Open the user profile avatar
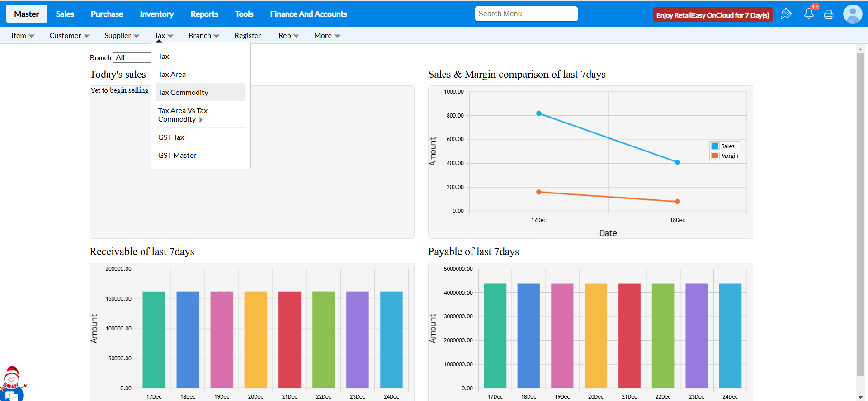The width and height of the screenshot is (868, 401). [x=852, y=14]
